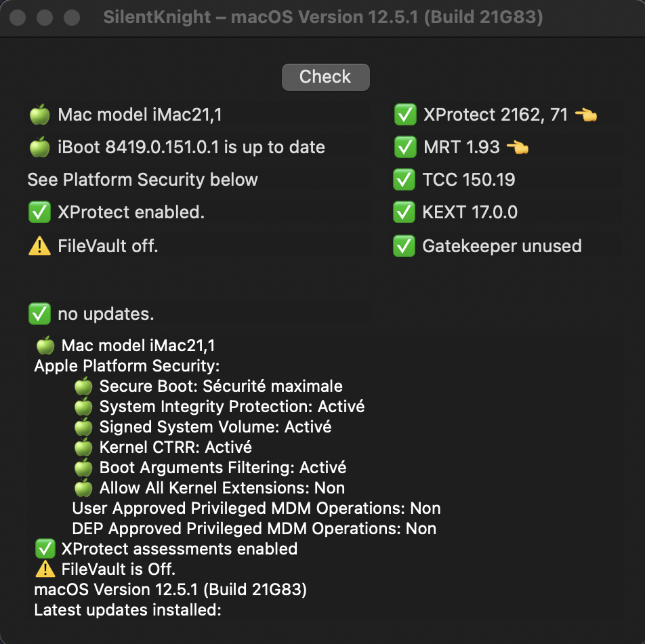Image resolution: width=645 pixels, height=644 pixels.
Task: Click warning icon beside FileVault is Off.
Action: [x=45, y=569]
